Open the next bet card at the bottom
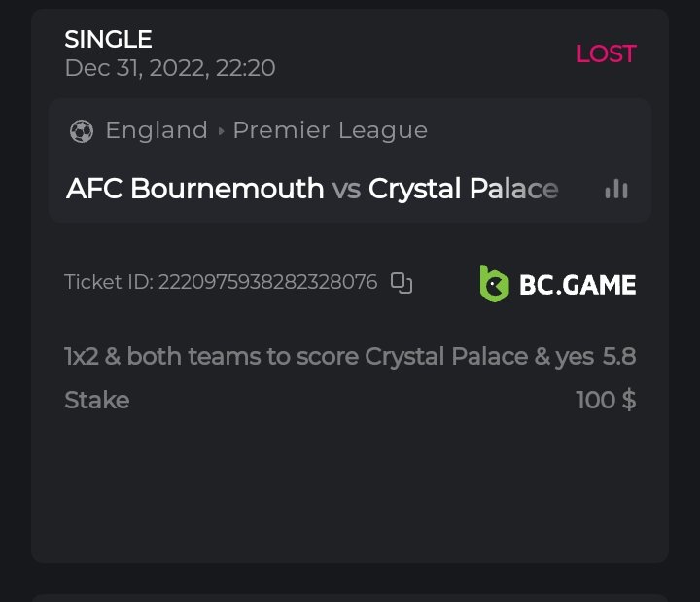Image resolution: width=700 pixels, height=602 pixels. point(350,596)
